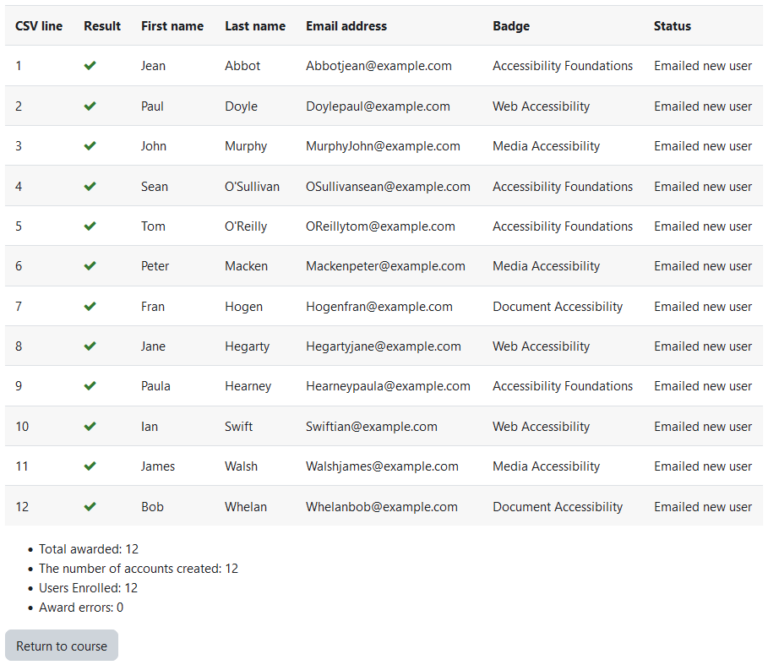Select the Hearneypaula@example.com email cell
Image resolution: width=768 pixels, height=665 pixels.
pyautogui.click(x=388, y=386)
